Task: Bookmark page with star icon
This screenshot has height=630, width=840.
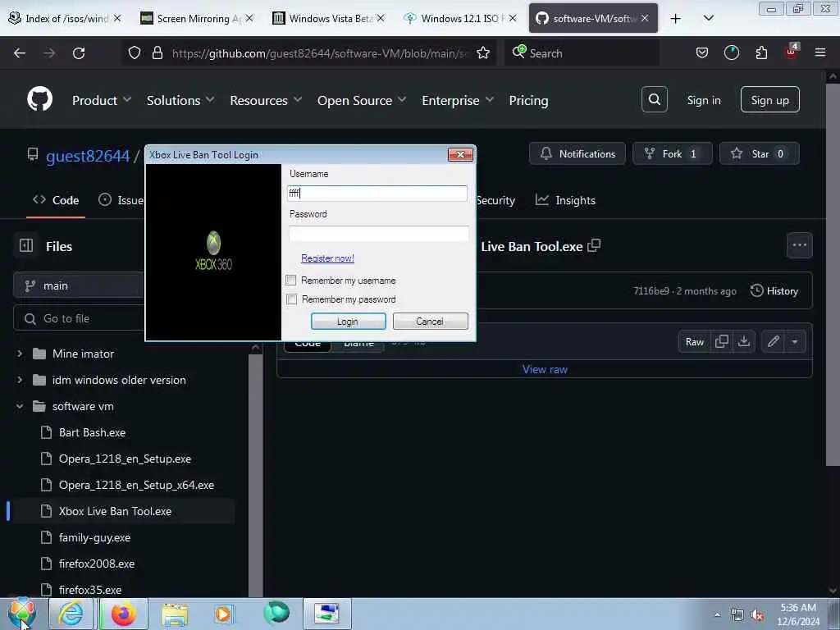Action: point(483,52)
